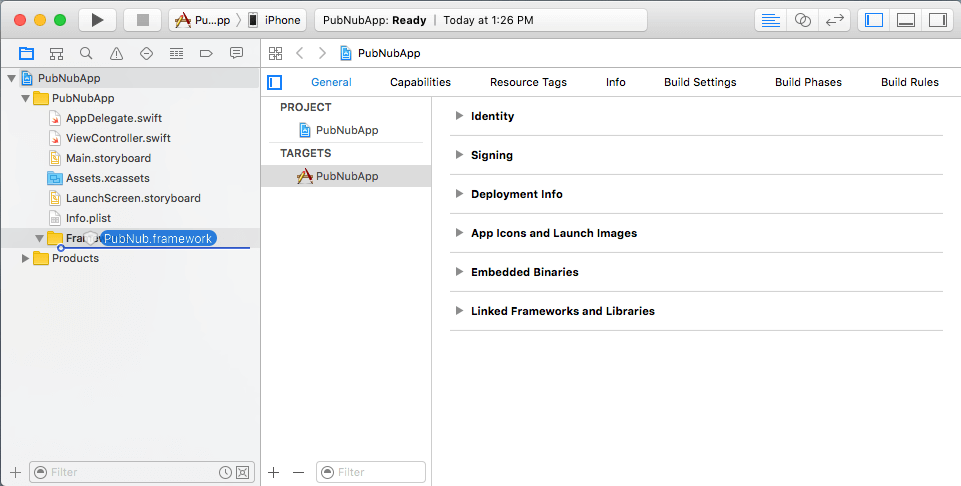Switch to the Capabilities tab

point(420,82)
